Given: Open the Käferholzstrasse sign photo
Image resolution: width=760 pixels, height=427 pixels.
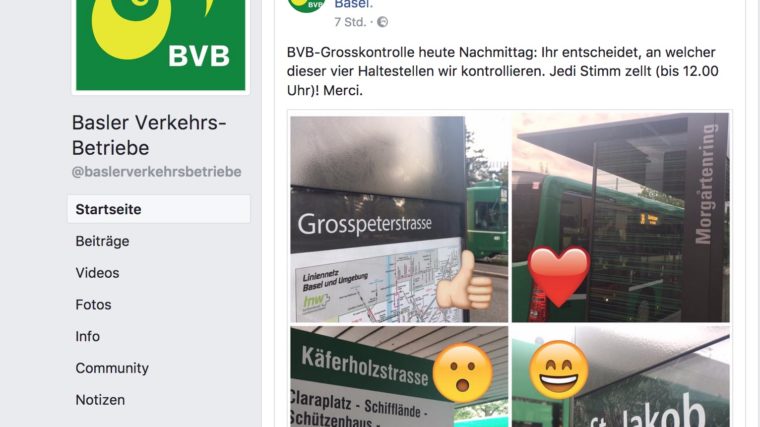Looking at the screenshot, I should [399, 377].
